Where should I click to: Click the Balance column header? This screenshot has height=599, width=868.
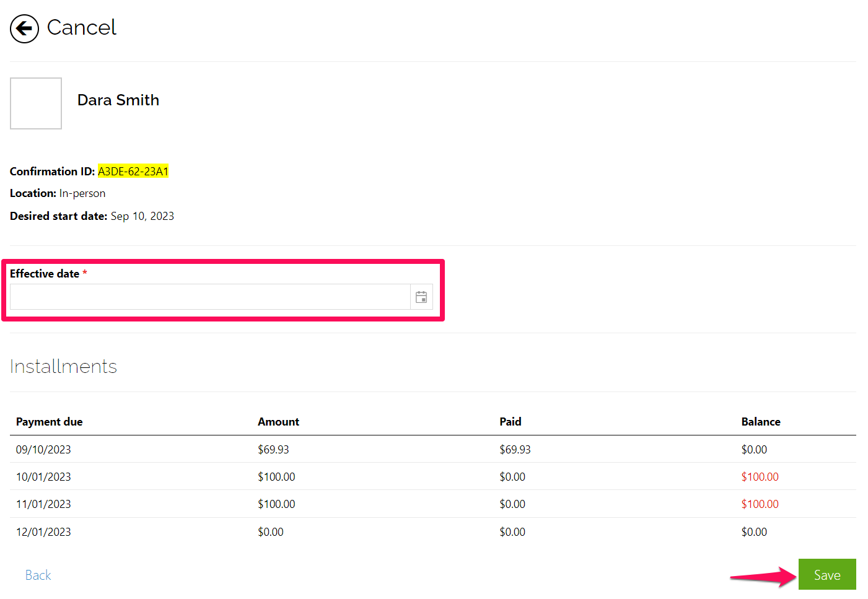click(761, 422)
